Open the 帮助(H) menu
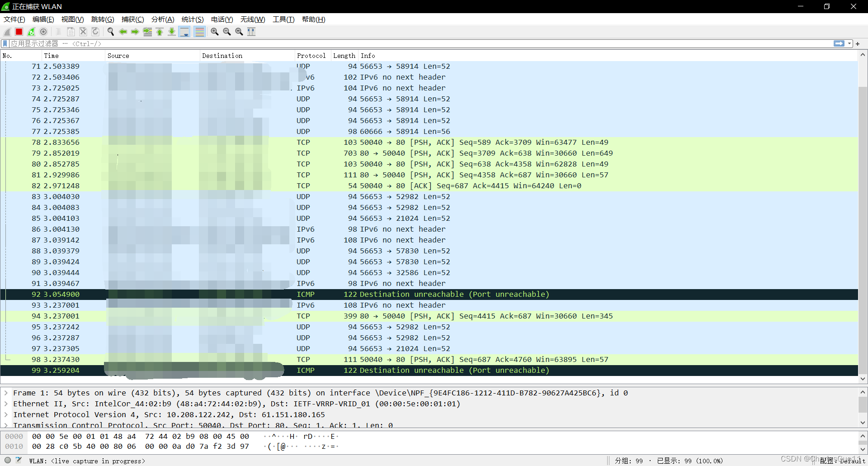Image resolution: width=868 pixels, height=466 pixels. coord(314,19)
